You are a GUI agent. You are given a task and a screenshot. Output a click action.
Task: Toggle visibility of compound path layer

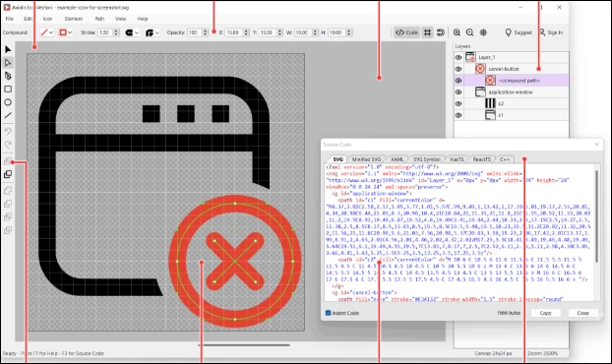click(459, 81)
